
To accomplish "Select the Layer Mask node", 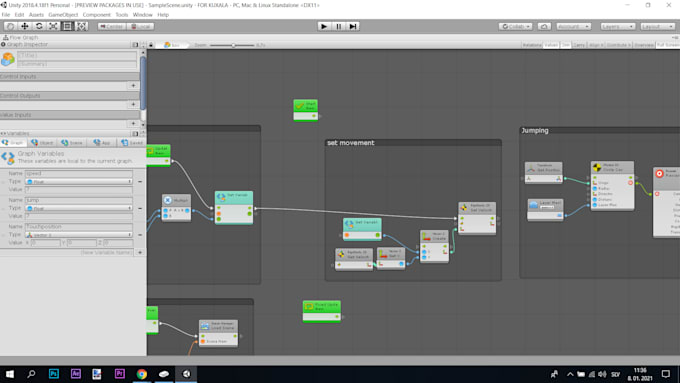I will 545,210.
